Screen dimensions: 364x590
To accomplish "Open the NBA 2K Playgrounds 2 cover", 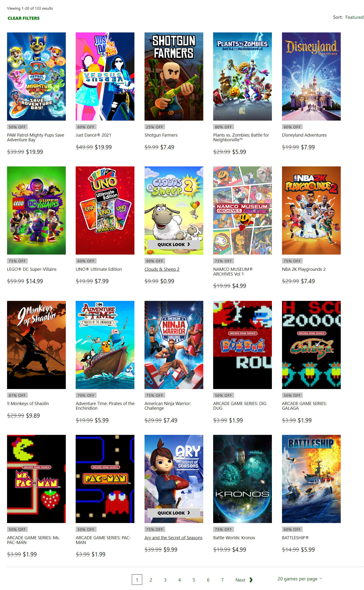I will [x=311, y=210].
